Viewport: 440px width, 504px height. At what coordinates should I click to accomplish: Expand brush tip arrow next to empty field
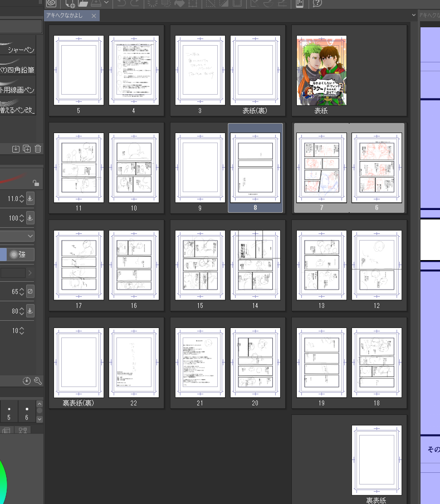(x=30, y=273)
